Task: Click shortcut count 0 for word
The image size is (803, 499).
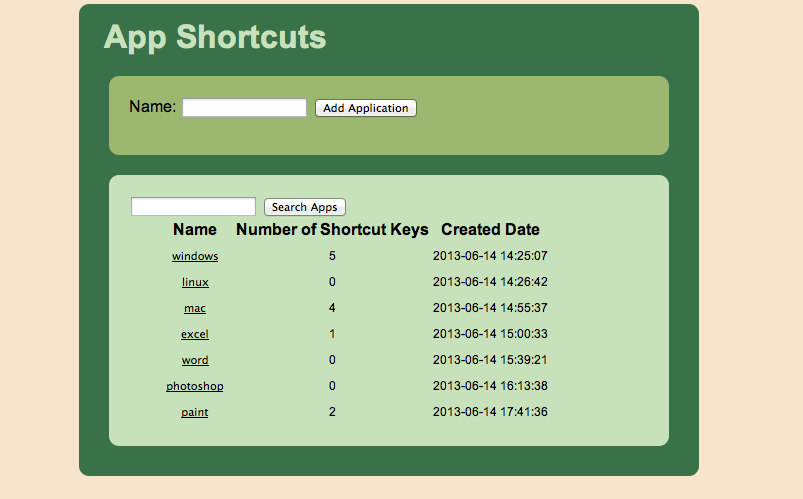Action: pyautogui.click(x=332, y=360)
